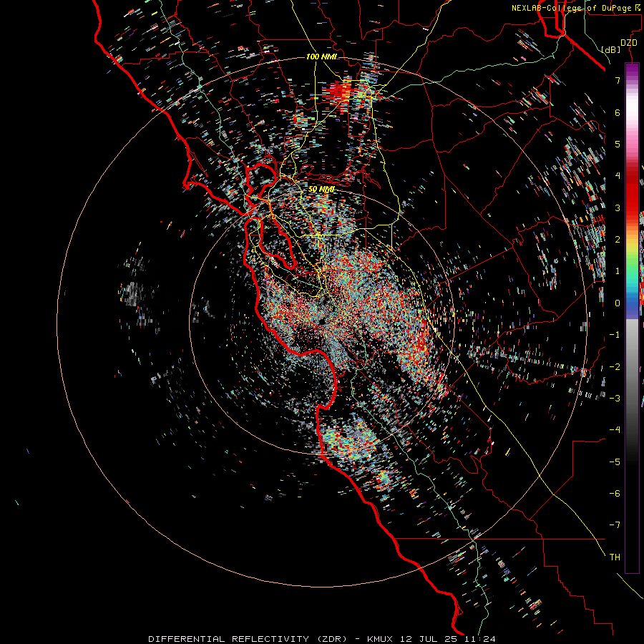Click the "DIFFERENTIAL REFLECTIVITY (ZDR)" caption at bottom
Image resolution: width=644 pixels, height=644 pixels.
click(248, 639)
